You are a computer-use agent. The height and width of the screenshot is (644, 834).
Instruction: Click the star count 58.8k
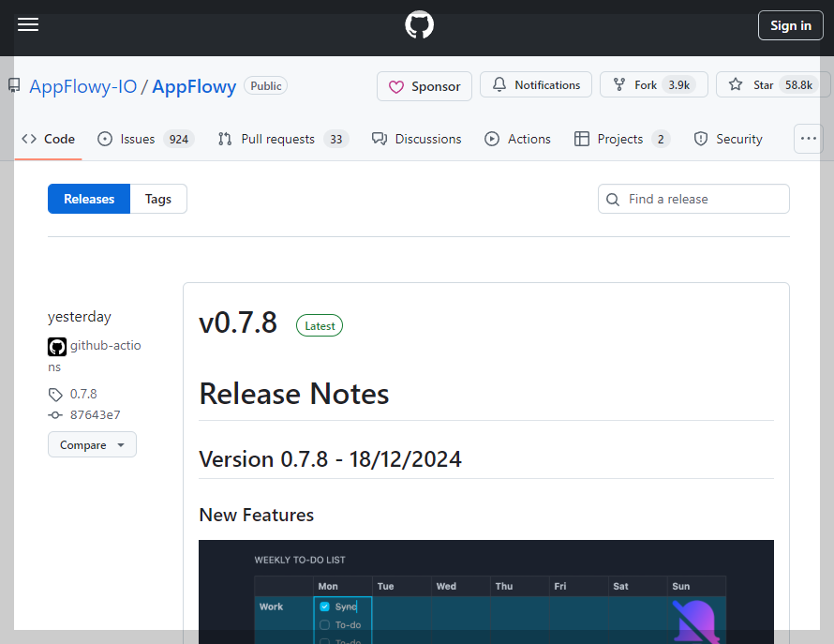click(x=798, y=85)
